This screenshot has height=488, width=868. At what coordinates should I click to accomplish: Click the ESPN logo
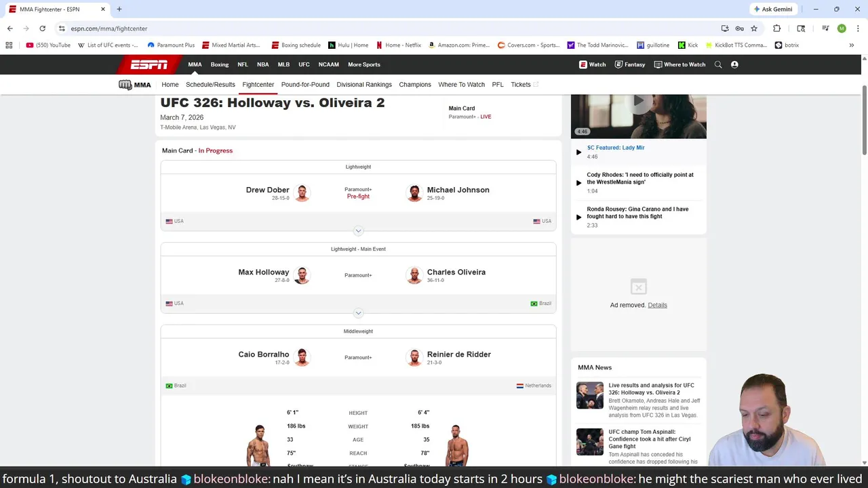149,64
